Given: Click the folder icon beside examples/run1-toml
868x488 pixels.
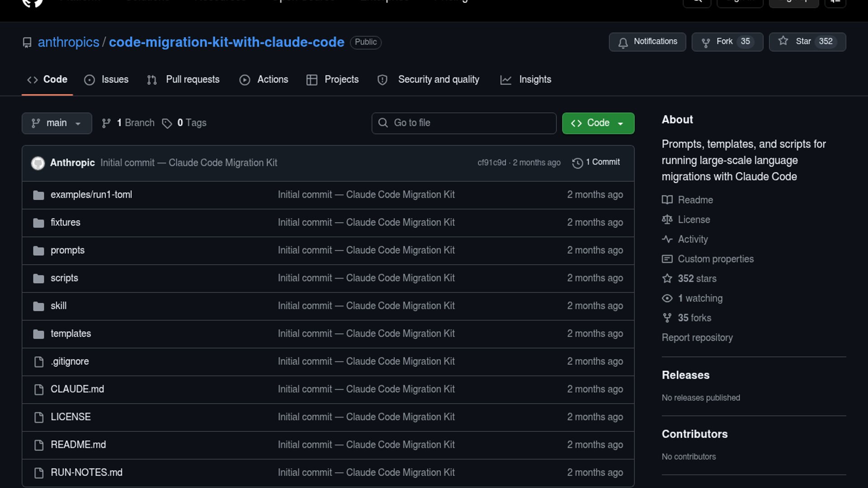Looking at the screenshot, I should click(39, 195).
